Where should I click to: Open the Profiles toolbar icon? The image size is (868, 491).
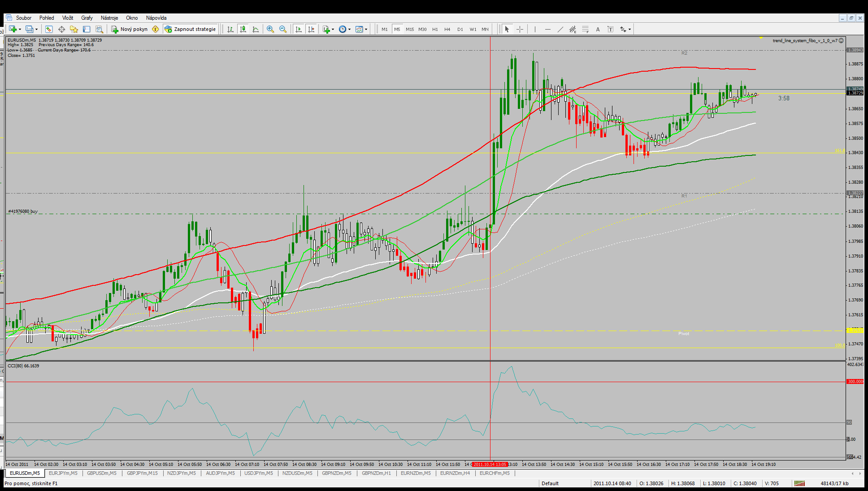click(x=29, y=29)
